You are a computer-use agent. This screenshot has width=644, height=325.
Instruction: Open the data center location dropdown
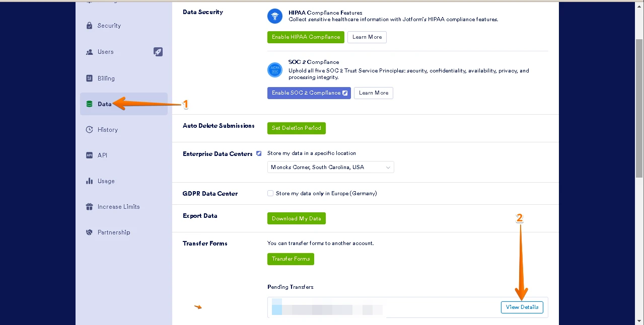click(331, 167)
